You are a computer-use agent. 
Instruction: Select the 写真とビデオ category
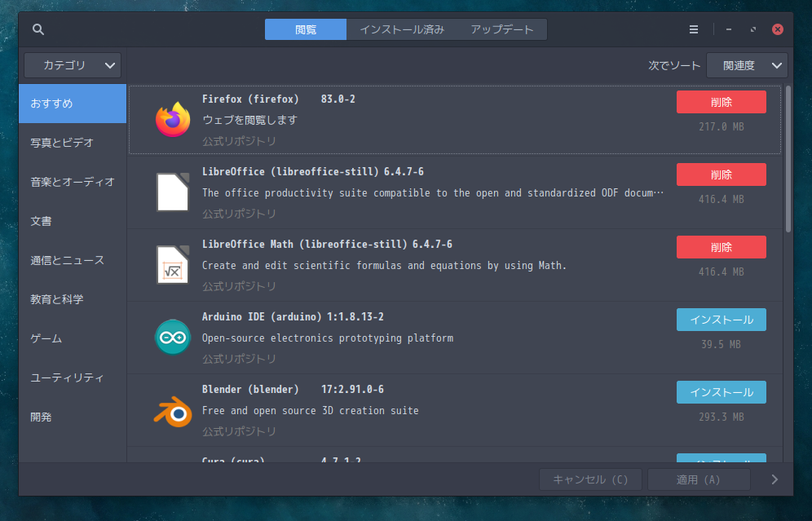coord(73,143)
